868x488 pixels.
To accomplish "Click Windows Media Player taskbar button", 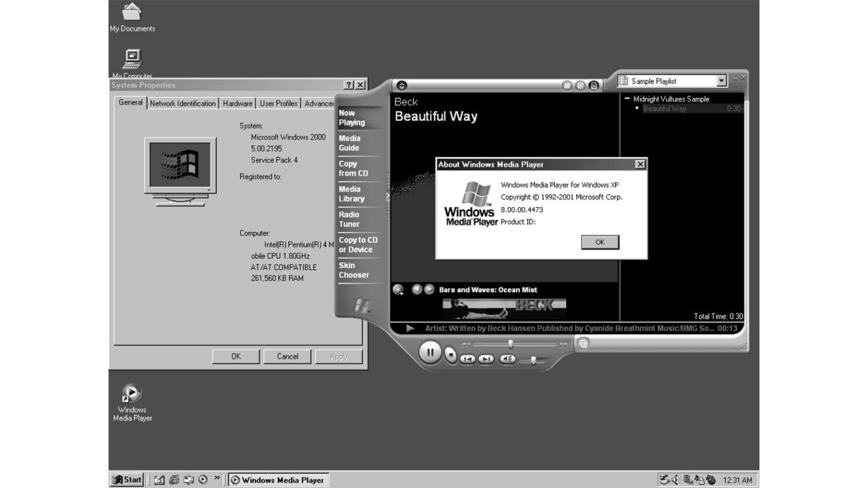I will coord(278,480).
